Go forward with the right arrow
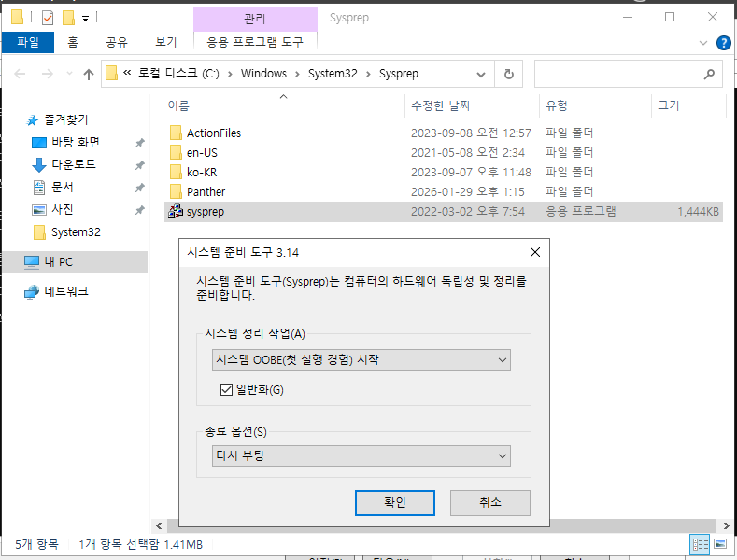This screenshot has width=737, height=560. click(47, 74)
